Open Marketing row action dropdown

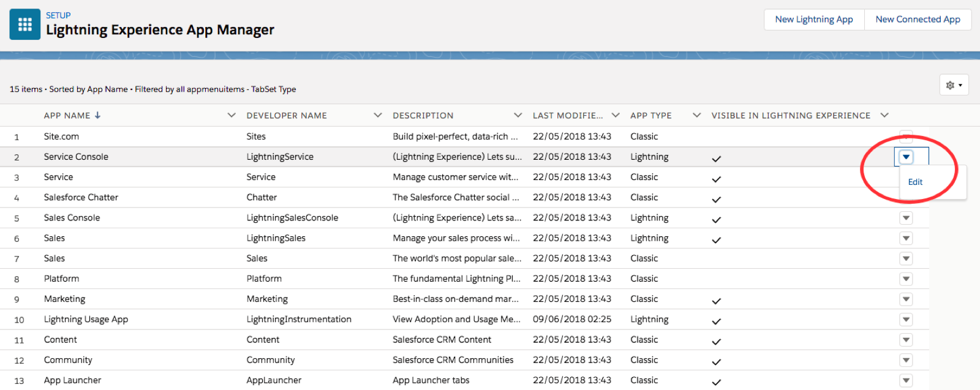click(906, 299)
